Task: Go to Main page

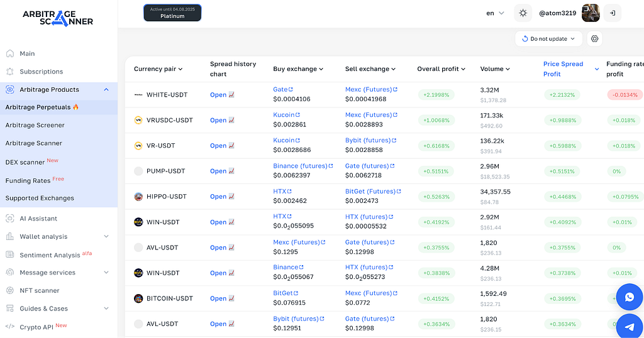Action: pyautogui.click(x=27, y=54)
